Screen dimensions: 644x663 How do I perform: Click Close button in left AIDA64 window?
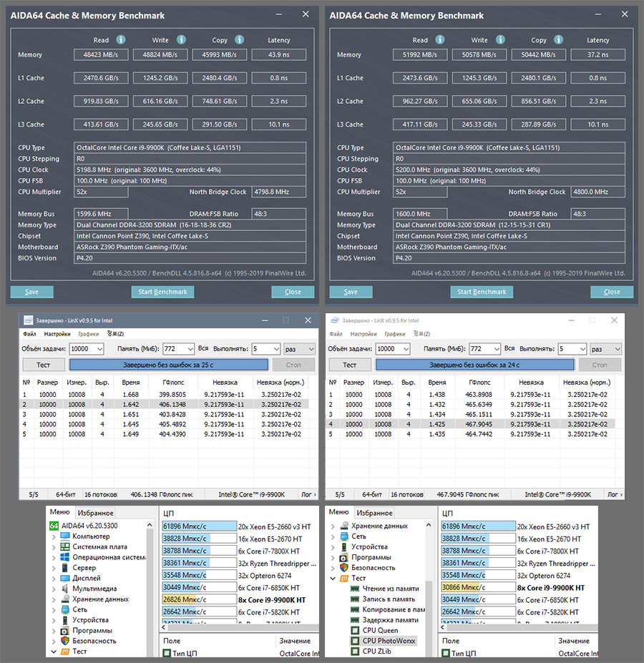(x=293, y=292)
